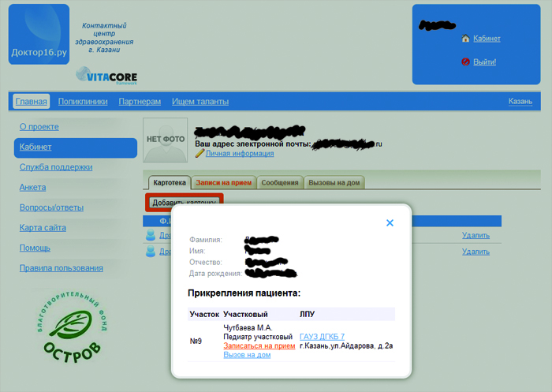Open Служба поддержки in the sidebar
The height and width of the screenshot is (392, 552).
[x=56, y=167]
